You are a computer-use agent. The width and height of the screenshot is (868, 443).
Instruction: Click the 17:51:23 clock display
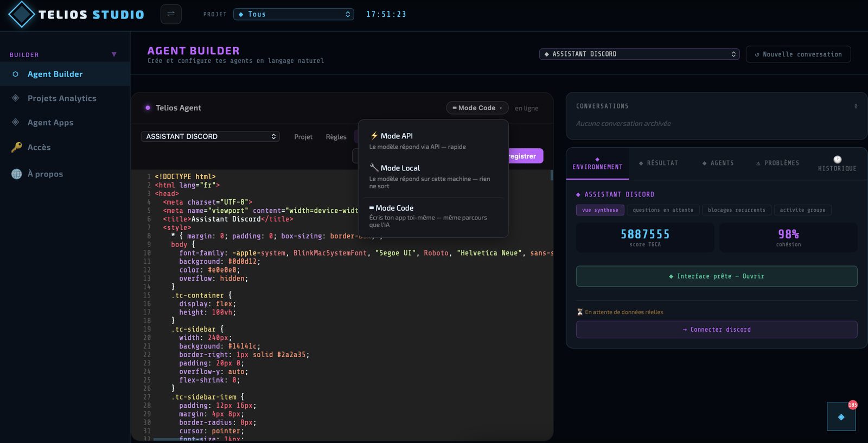click(x=386, y=14)
